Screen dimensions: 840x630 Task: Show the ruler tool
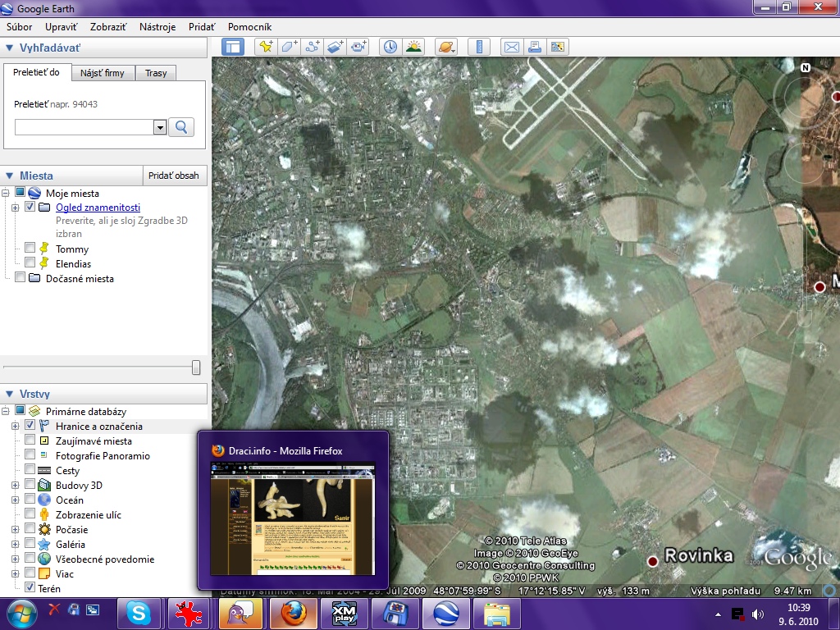pos(479,47)
